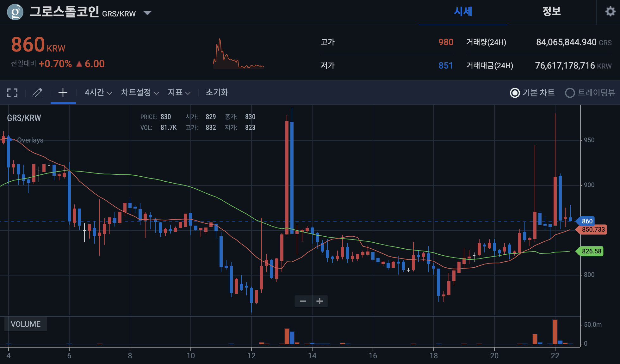Click the date 22 on the time axis
The height and width of the screenshot is (364, 620).
[x=555, y=356]
